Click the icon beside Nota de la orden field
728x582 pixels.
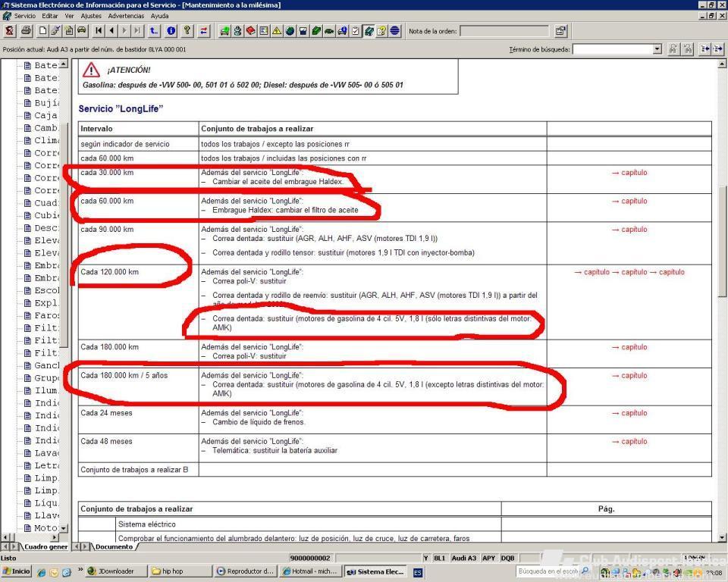pyautogui.click(x=561, y=31)
